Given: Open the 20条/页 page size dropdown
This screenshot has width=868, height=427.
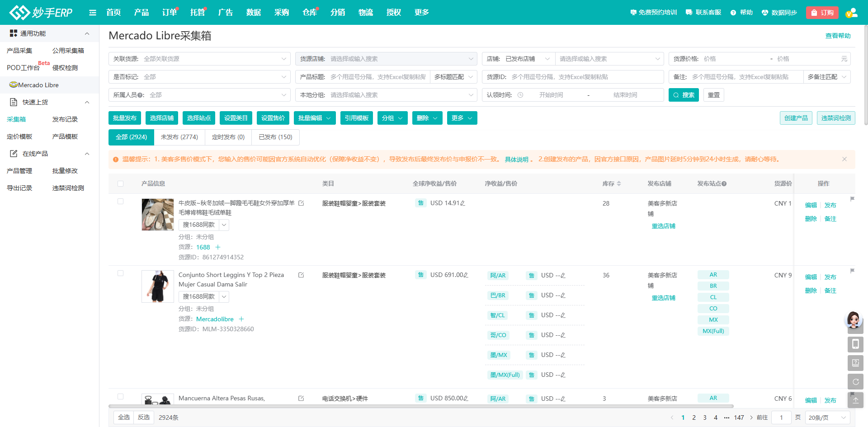Looking at the screenshot, I should pos(827,418).
